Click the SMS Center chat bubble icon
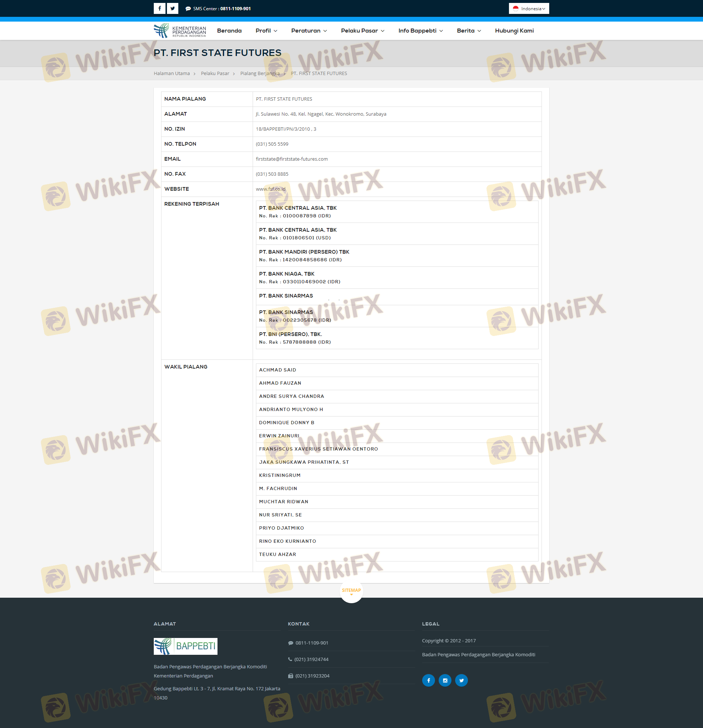The image size is (703, 728). coord(188,8)
